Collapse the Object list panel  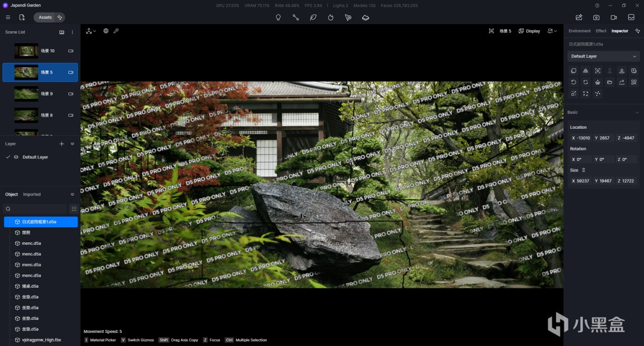(x=72, y=194)
